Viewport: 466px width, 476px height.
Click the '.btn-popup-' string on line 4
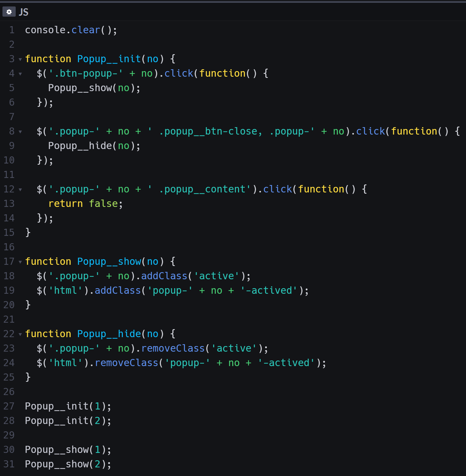[86, 73]
